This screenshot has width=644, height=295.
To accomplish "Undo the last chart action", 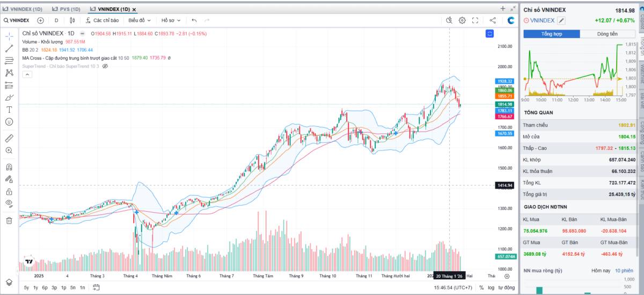I will tap(194, 20).
